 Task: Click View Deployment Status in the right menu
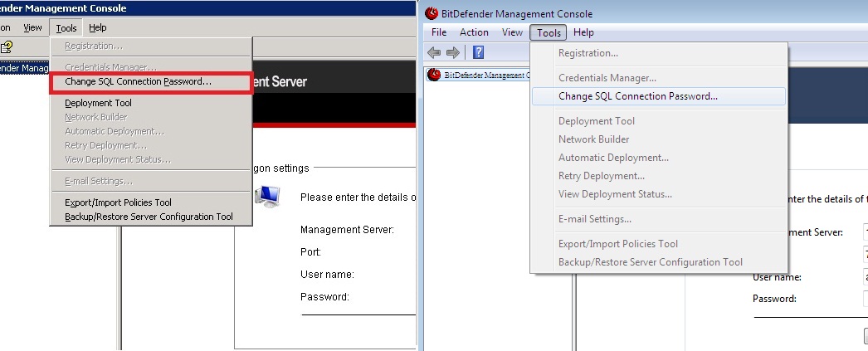[x=659, y=194]
